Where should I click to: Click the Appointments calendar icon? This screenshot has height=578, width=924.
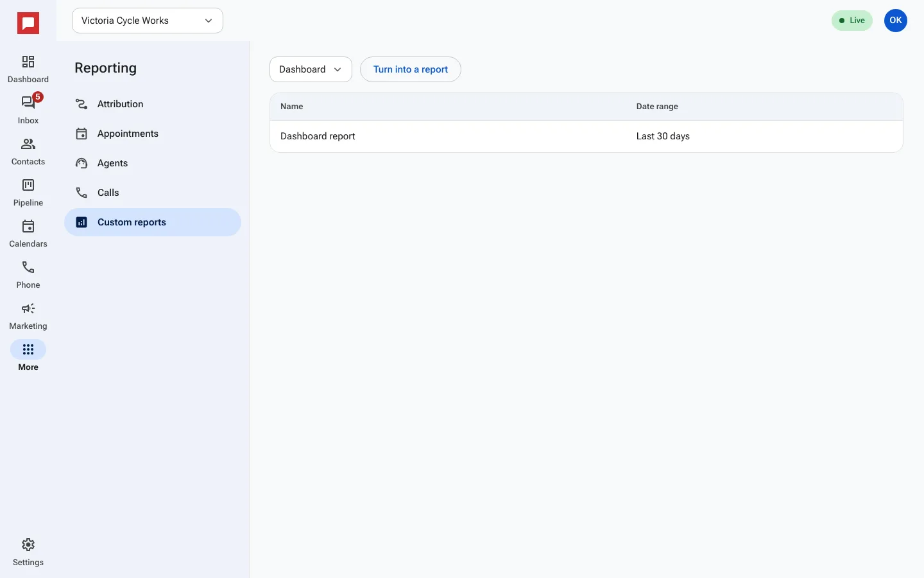(x=81, y=134)
